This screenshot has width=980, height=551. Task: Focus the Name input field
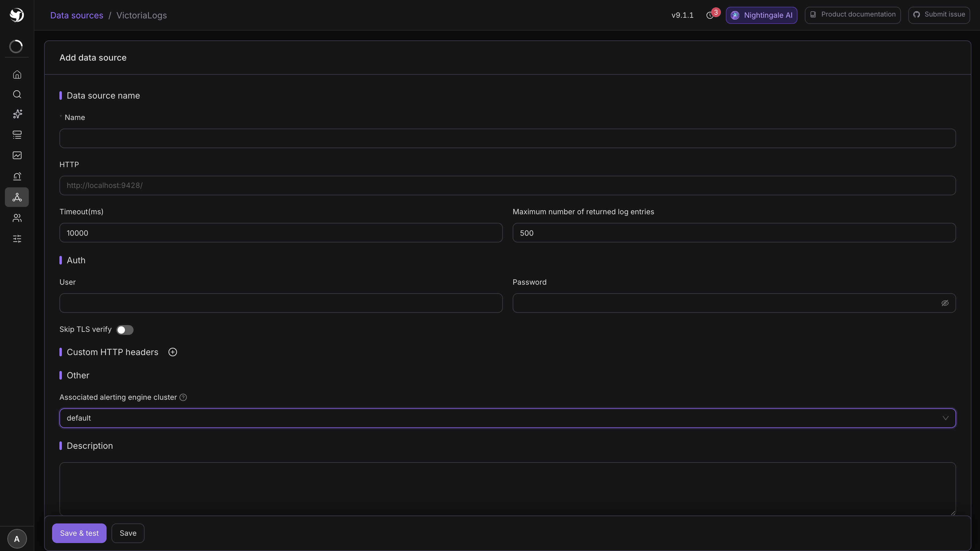pos(507,138)
